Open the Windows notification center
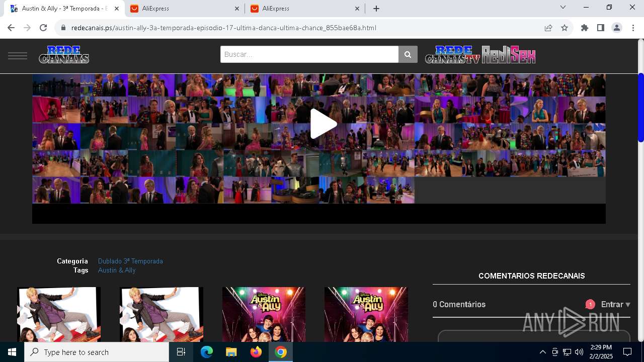The width and height of the screenshot is (644, 362). pyautogui.click(x=628, y=352)
